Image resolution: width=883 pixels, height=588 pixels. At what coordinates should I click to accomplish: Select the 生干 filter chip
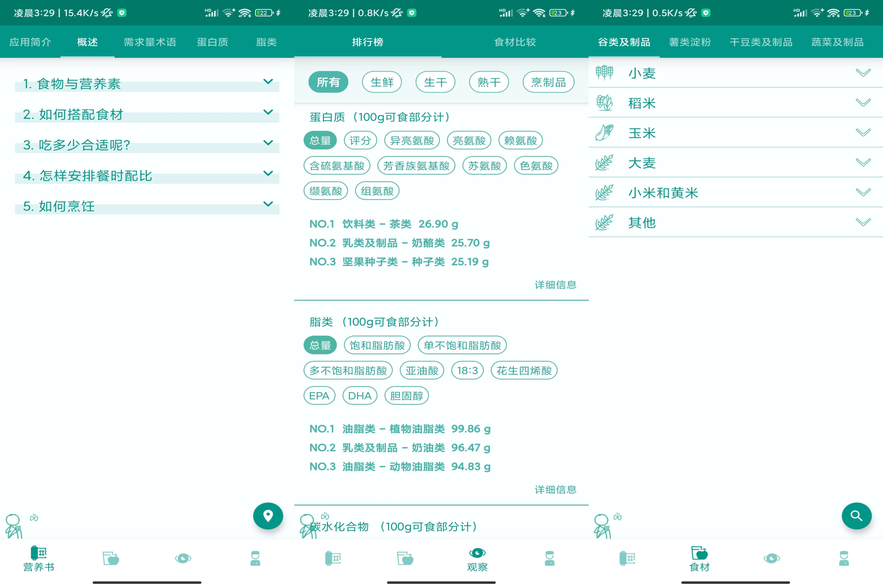(x=435, y=82)
